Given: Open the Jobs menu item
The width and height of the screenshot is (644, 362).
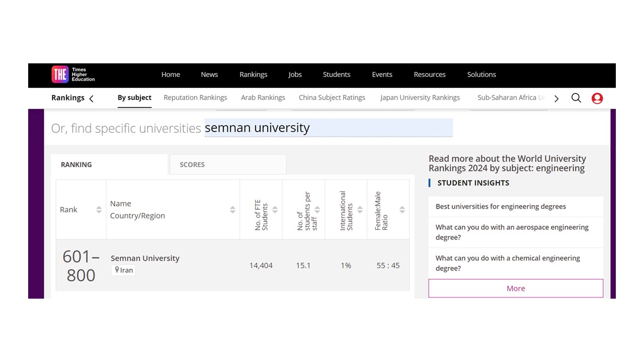Looking at the screenshot, I should 295,74.
